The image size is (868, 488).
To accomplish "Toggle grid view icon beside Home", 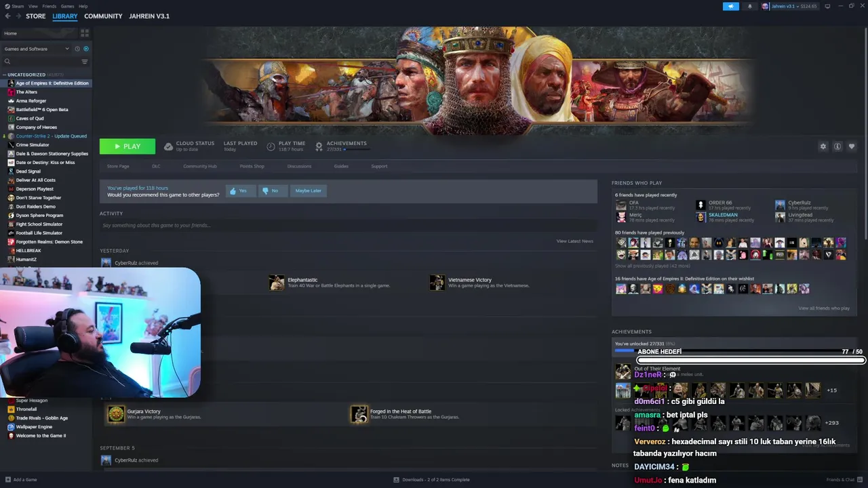I will pos(85,33).
